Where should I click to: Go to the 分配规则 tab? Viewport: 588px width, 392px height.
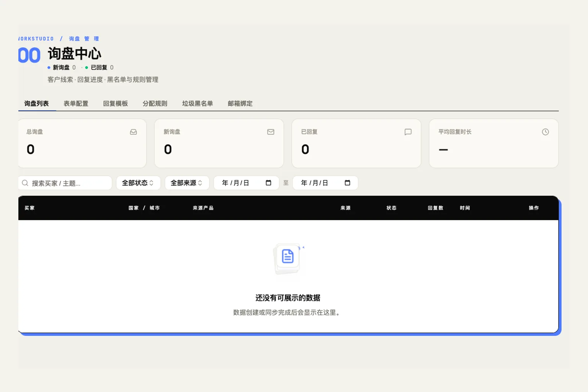tap(155, 104)
